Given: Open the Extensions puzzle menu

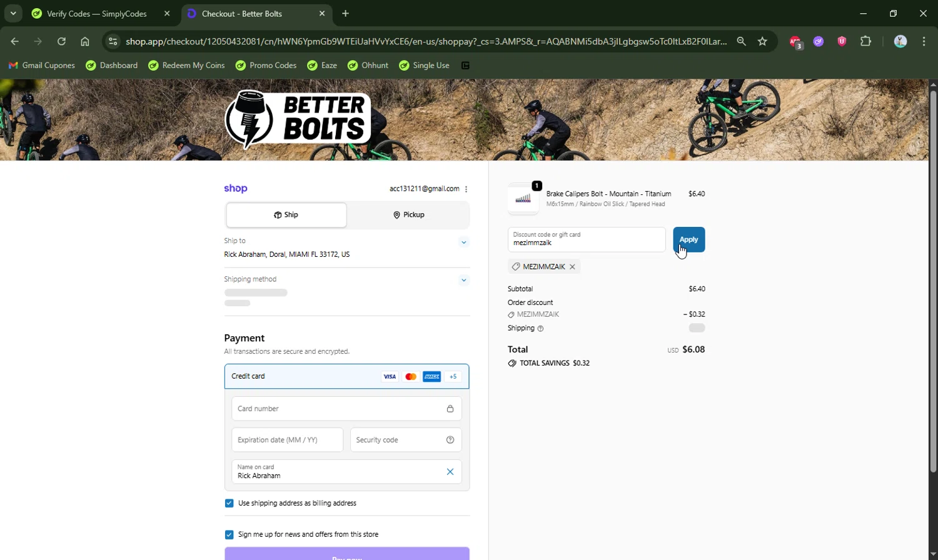Looking at the screenshot, I should coord(865,41).
